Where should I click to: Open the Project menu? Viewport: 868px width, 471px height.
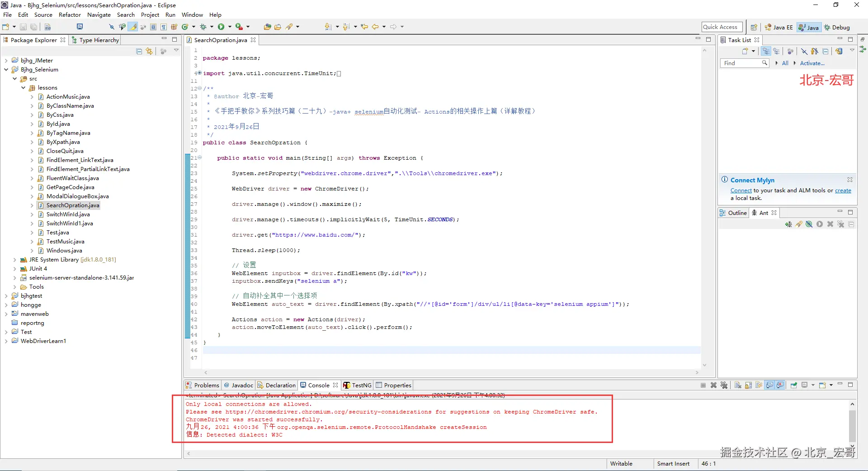[x=150, y=15]
